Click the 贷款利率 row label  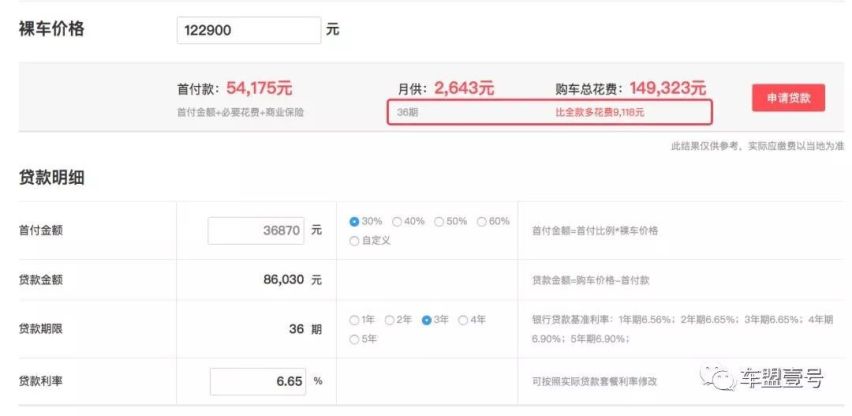[x=41, y=381]
